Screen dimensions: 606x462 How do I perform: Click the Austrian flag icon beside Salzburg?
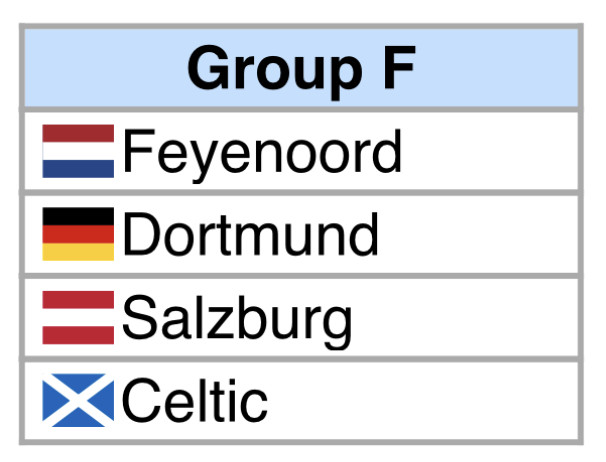point(78,317)
